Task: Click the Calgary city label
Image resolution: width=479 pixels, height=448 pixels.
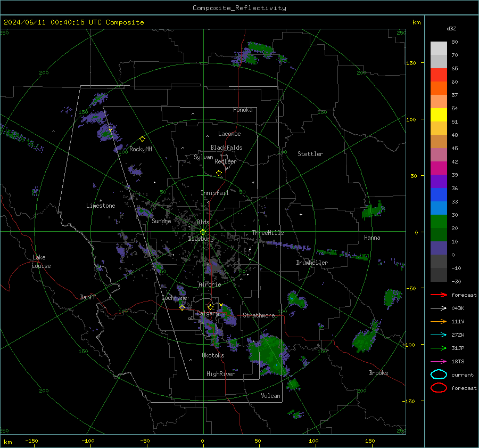Action: click(208, 313)
